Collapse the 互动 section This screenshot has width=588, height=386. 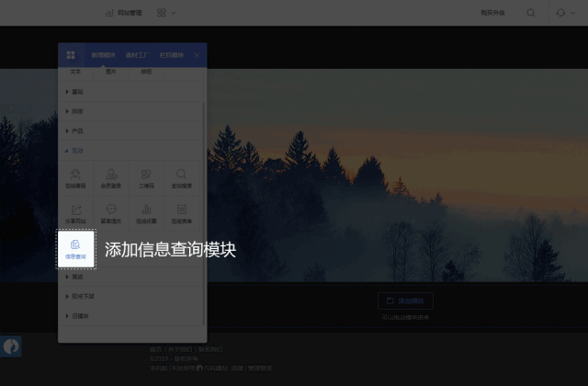coord(78,150)
